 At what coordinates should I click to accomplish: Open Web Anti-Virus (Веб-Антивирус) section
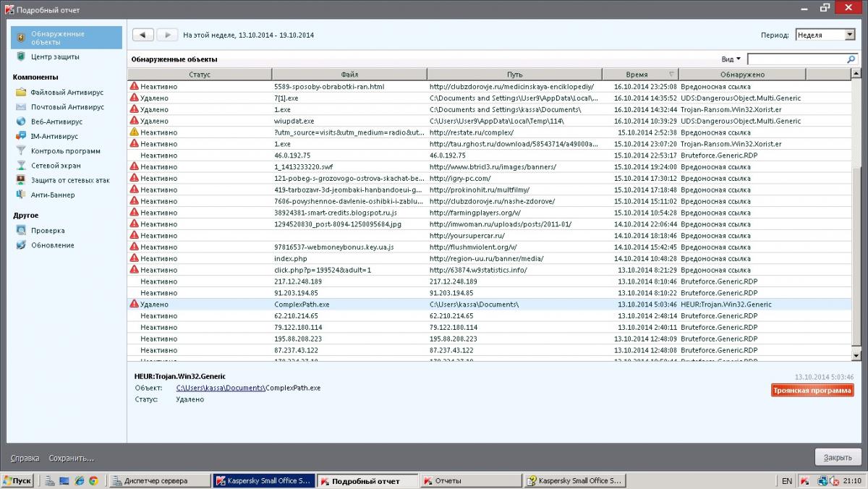pos(56,122)
